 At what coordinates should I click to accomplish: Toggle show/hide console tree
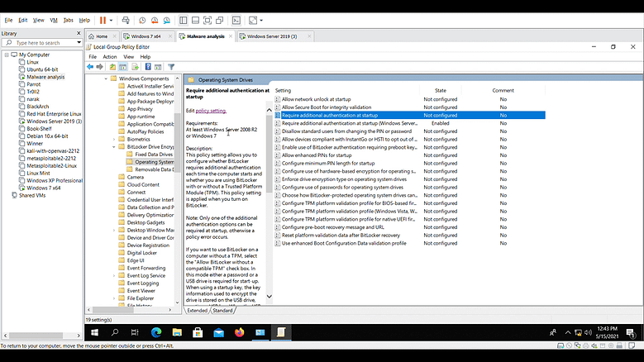click(x=123, y=67)
